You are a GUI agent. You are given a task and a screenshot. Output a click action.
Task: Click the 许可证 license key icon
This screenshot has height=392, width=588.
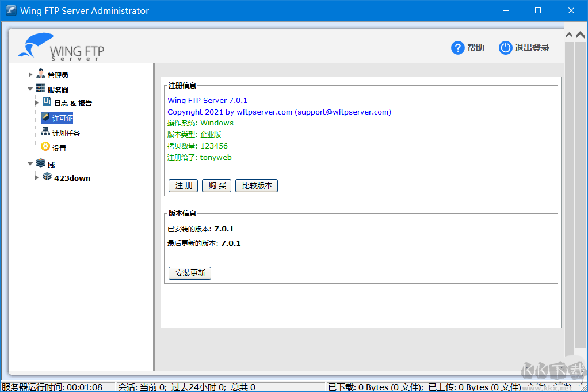(x=46, y=117)
